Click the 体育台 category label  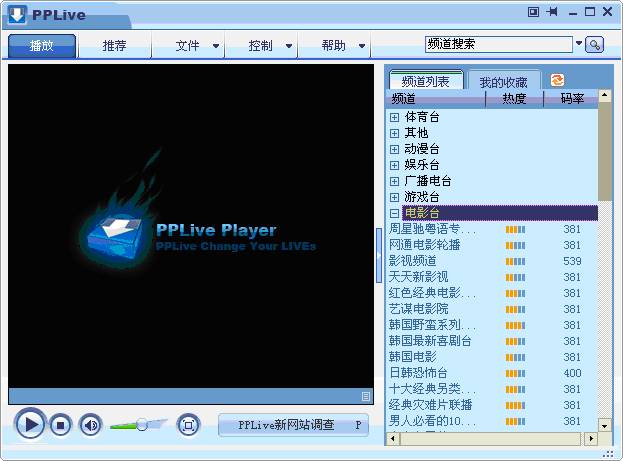pos(422,117)
